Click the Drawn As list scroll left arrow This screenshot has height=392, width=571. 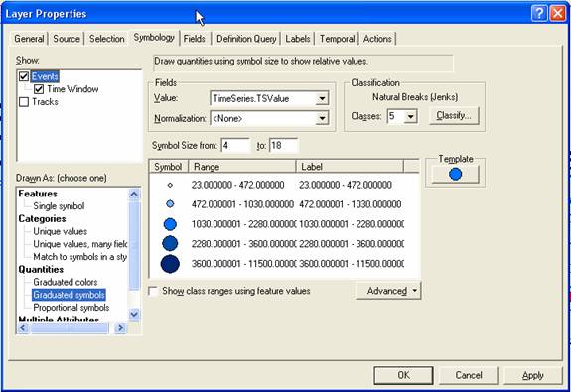click(x=23, y=327)
